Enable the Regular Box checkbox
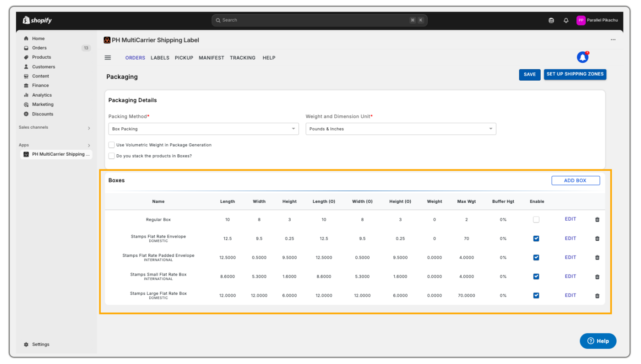This screenshot has height=364, width=641. pyautogui.click(x=536, y=220)
